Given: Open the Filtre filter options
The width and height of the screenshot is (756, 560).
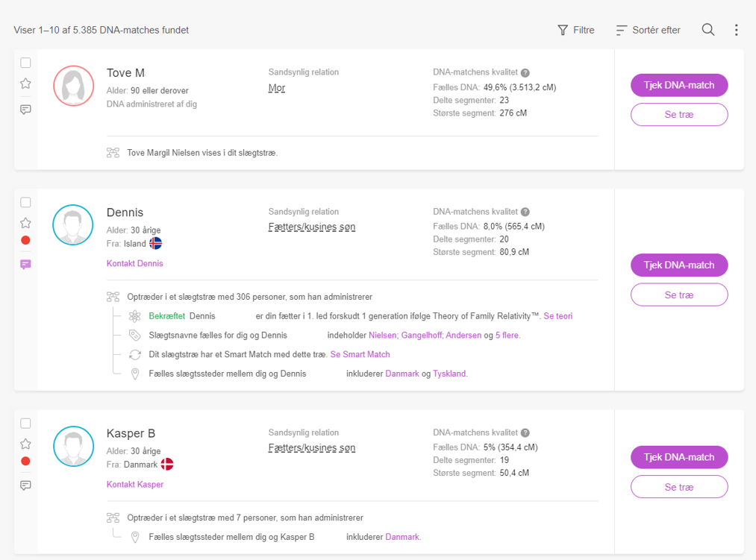Looking at the screenshot, I should pyautogui.click(x=576, y=30).
